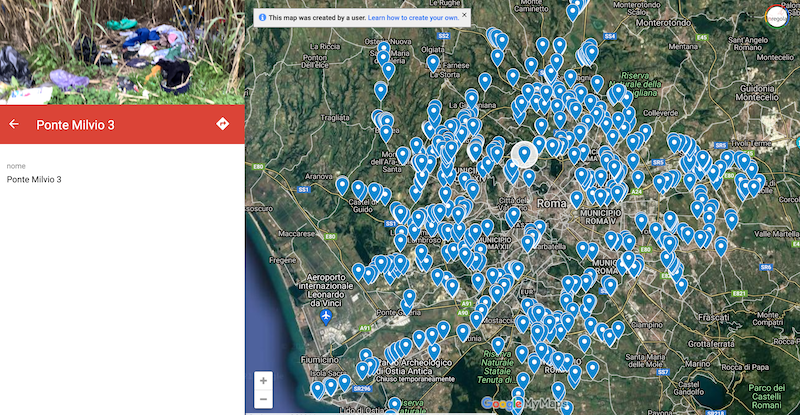Open directions to Ponte Milvio 3
This screenshot has width=800, height=415.
222,124
